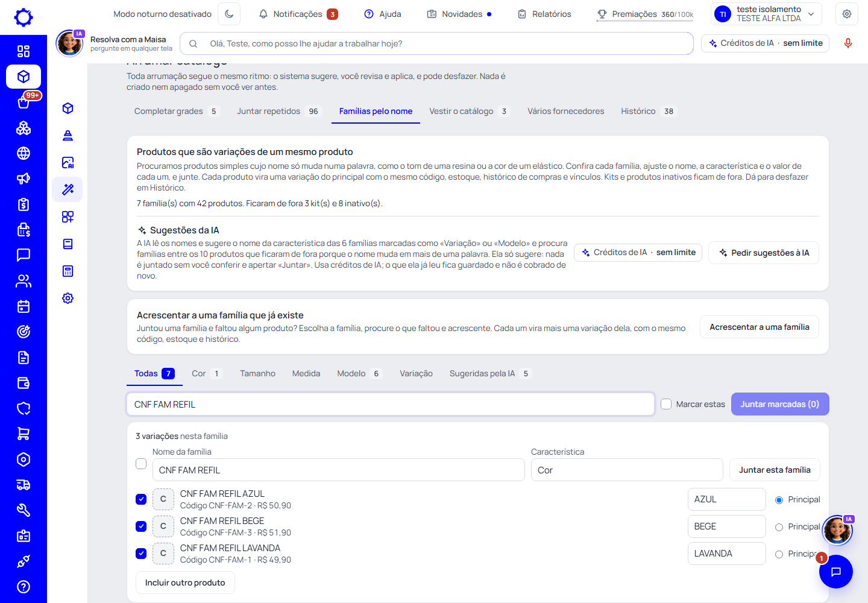Open the floating chat bubble button
This screenshot has width=868, height=603.
[836, 572]
